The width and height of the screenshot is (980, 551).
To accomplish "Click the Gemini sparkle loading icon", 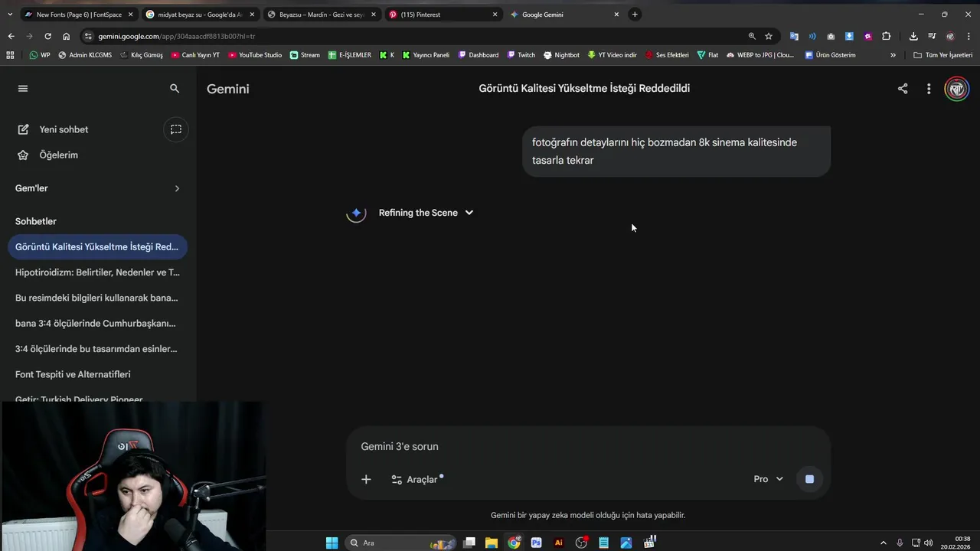I will click(x=356, y=213).
